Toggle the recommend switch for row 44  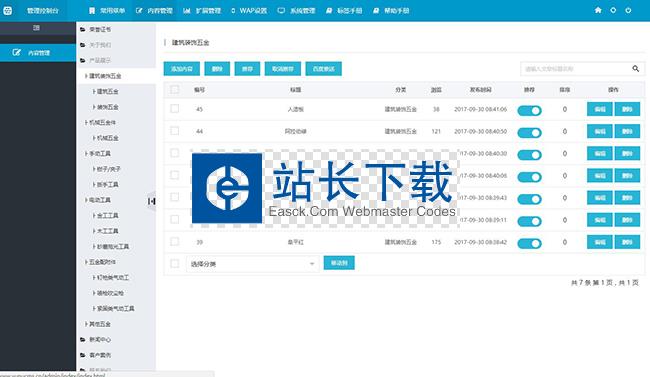click(529, 133)
